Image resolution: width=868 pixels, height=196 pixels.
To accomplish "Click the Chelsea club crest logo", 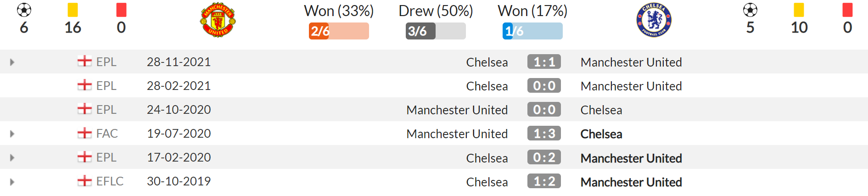I will pos(654,20).
